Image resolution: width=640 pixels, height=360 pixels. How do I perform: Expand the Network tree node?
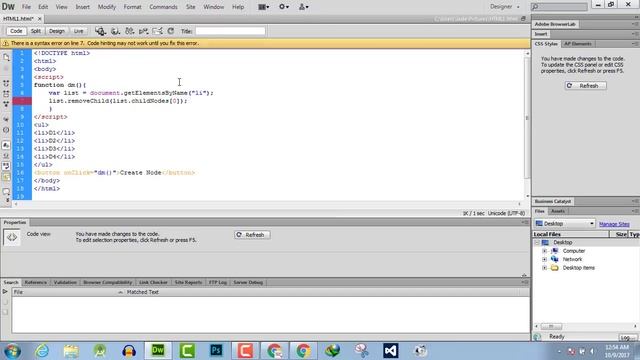click(x=544, y=259)
